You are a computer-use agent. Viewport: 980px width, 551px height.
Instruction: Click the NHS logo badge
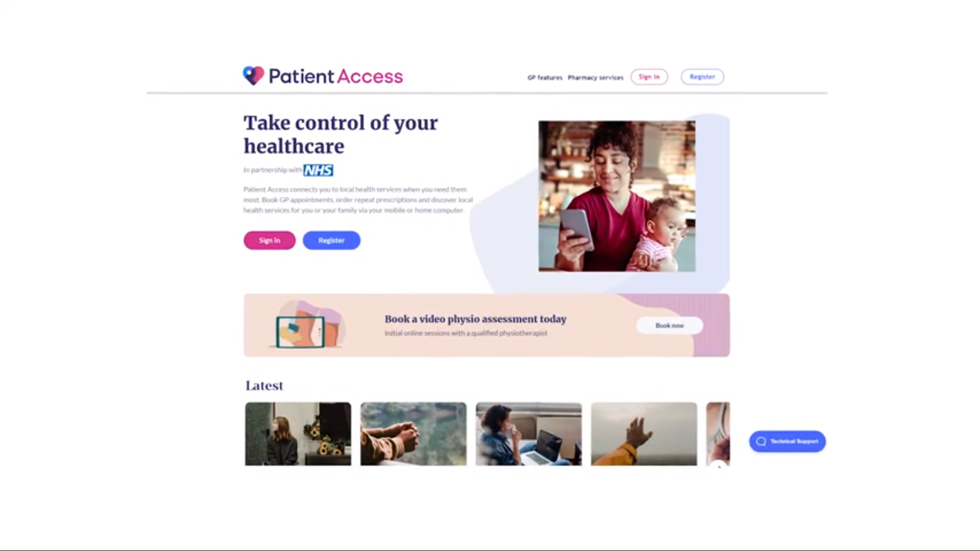pos(318,170)
